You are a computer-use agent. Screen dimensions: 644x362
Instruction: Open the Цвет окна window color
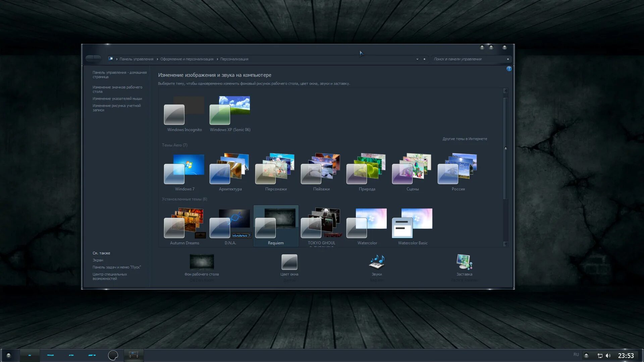[x=289, y=262]
